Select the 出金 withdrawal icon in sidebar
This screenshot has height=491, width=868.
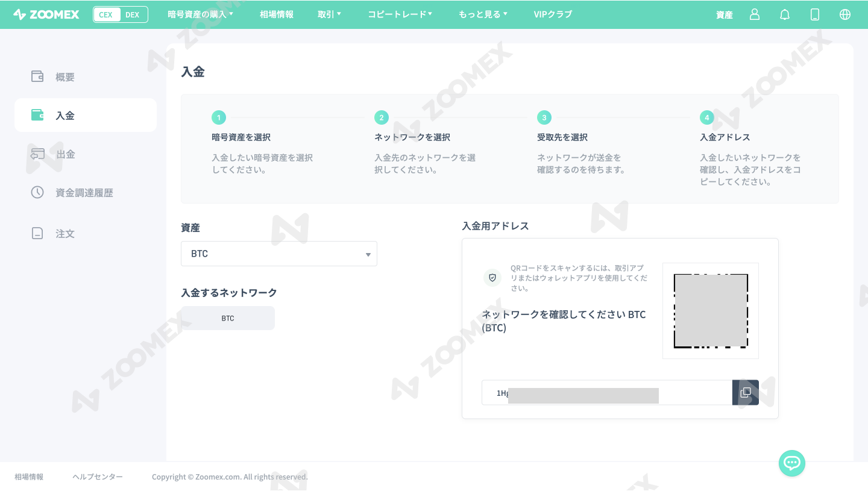click(37, 154)
